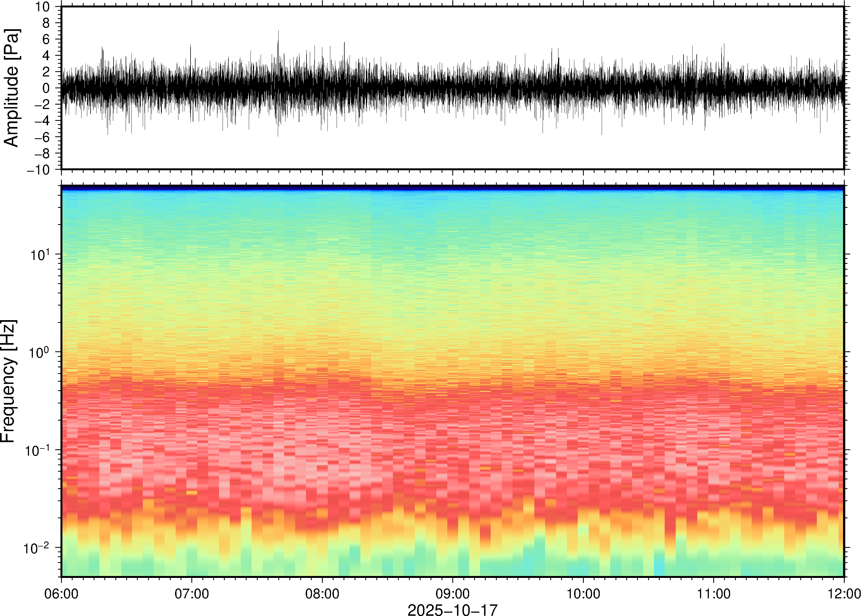Click the 06:00 time axis label
861x616 pixels.
pos(61,594)
